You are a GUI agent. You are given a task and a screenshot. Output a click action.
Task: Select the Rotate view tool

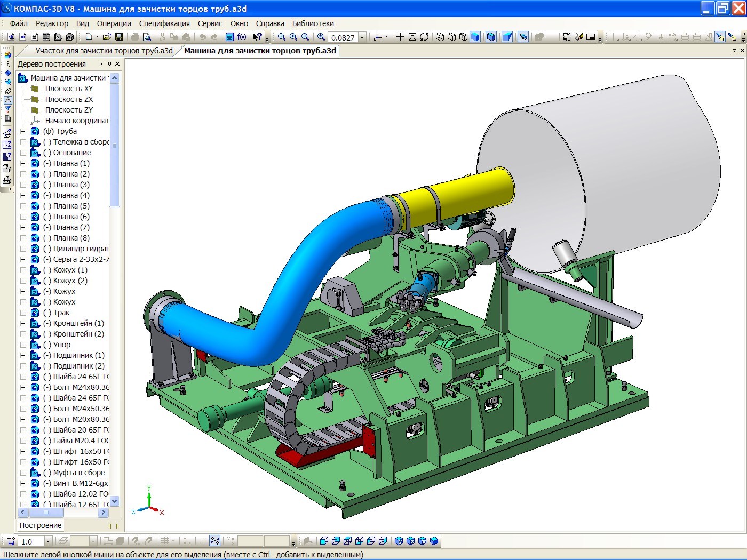pyautogui.click(x=424, y=37)
